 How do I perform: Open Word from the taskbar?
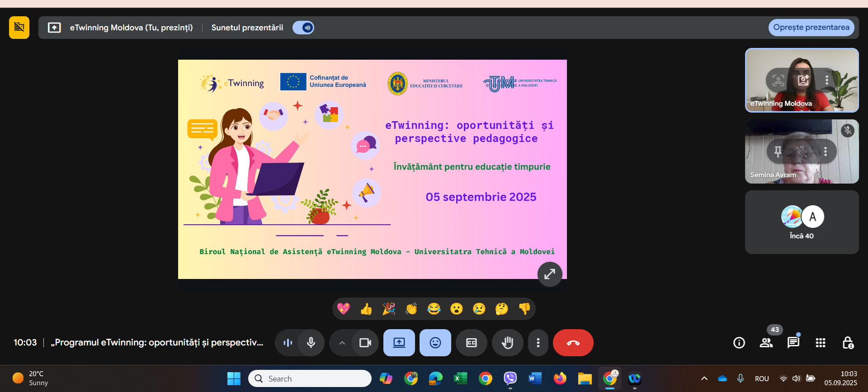[535, 378]
